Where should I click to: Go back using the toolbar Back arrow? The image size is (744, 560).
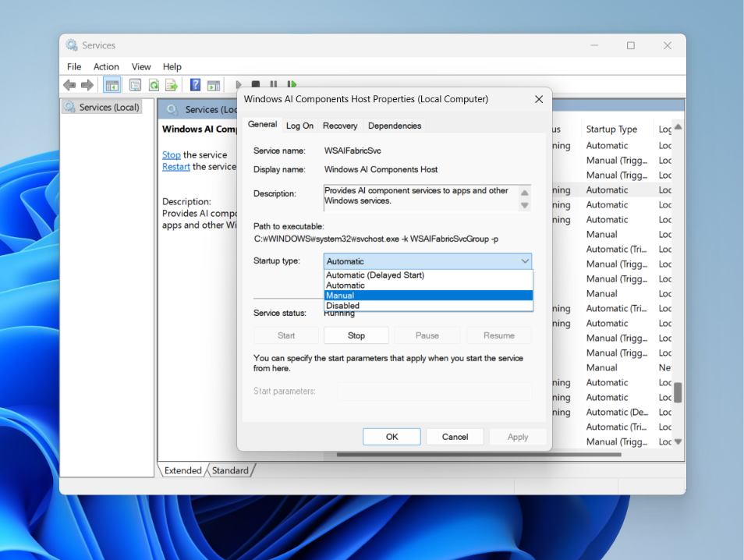click(x=69, y=86)
